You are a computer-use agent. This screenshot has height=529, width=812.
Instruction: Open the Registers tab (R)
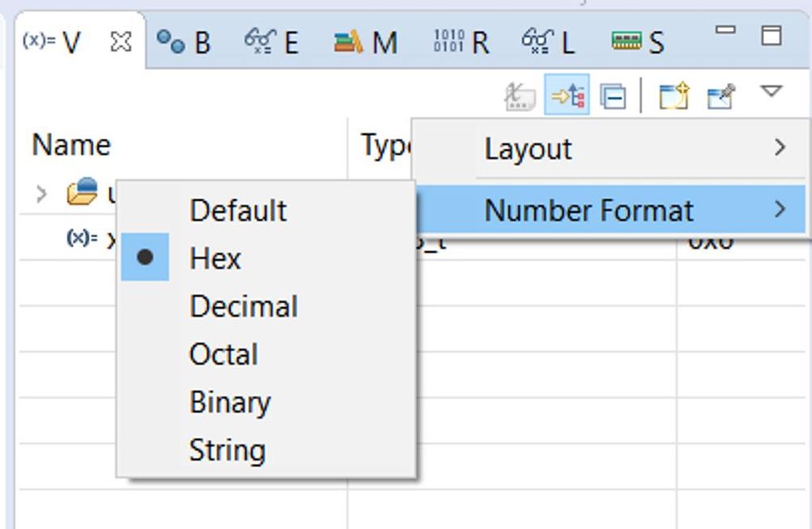pyautogui.click(x=462, y=41)
